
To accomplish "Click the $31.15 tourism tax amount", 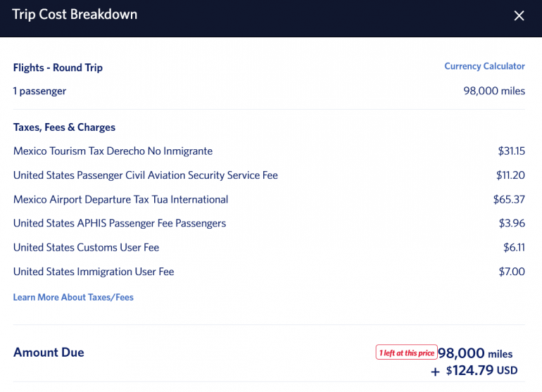I will [x=511, y=151].
